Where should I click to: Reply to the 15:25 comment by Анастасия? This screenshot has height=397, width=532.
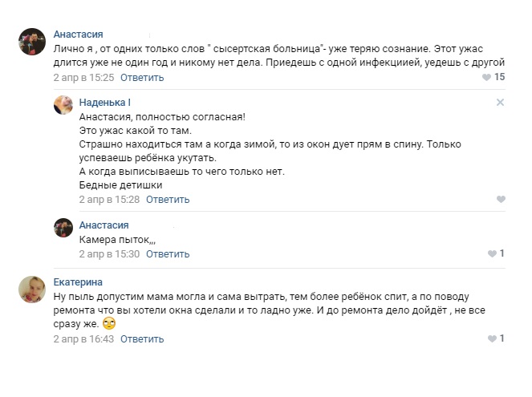click(x=142, y=78)
